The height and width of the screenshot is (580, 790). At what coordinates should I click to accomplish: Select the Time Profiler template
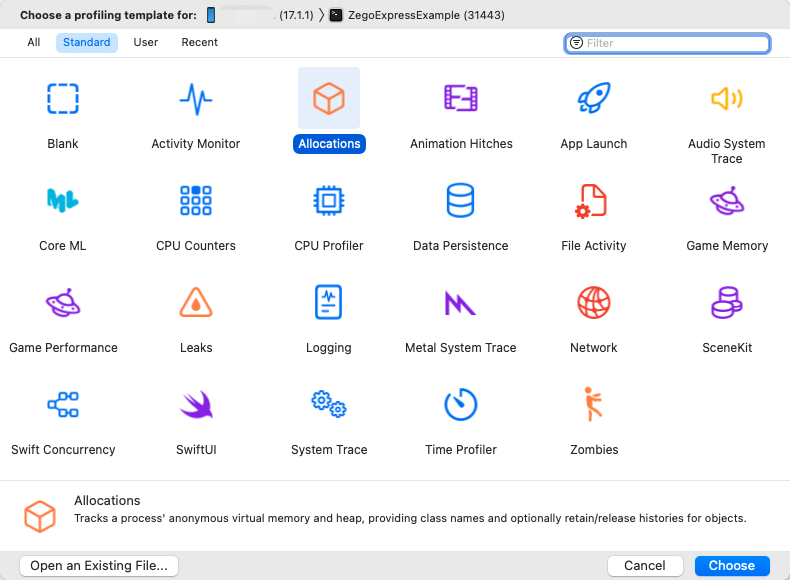[461, 405]
